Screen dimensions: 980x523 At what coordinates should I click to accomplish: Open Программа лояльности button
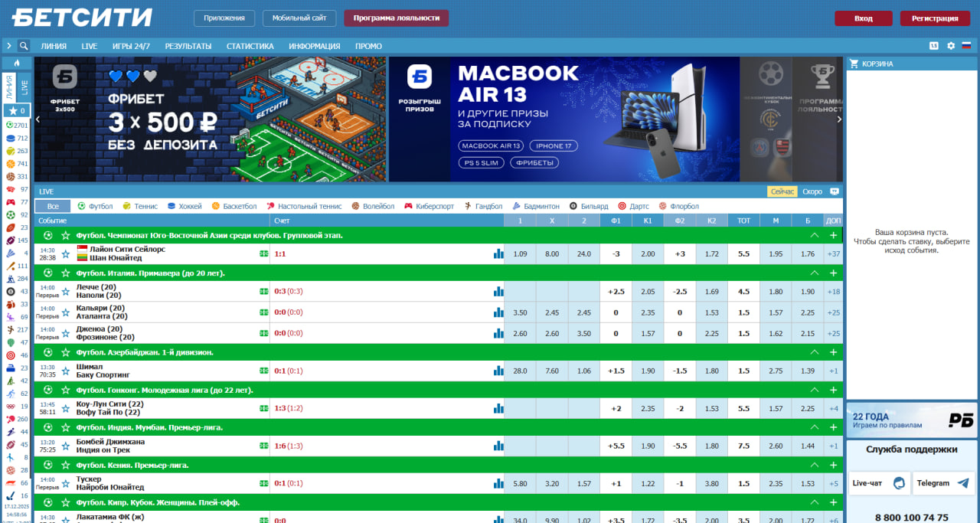click(397, 18)
